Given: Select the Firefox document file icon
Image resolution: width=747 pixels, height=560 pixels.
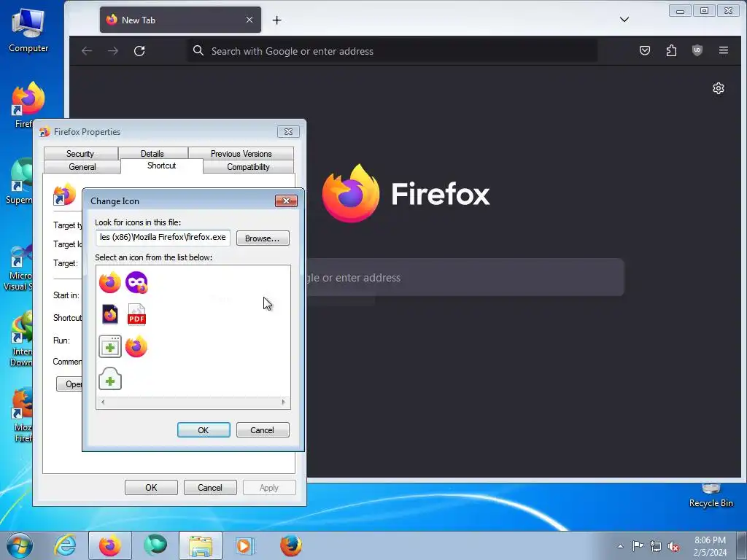Looking at the screenshot, I should tap(110, 314).
